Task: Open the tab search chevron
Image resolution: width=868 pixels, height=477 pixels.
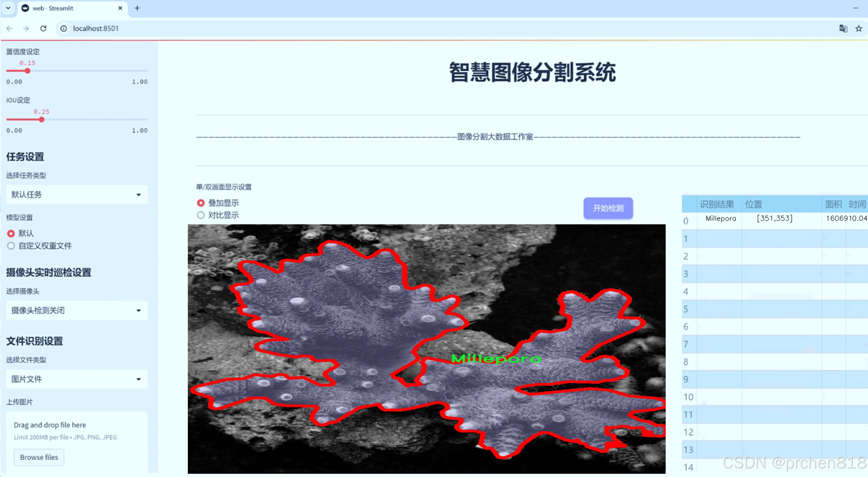Action: [x=8, y=8]
